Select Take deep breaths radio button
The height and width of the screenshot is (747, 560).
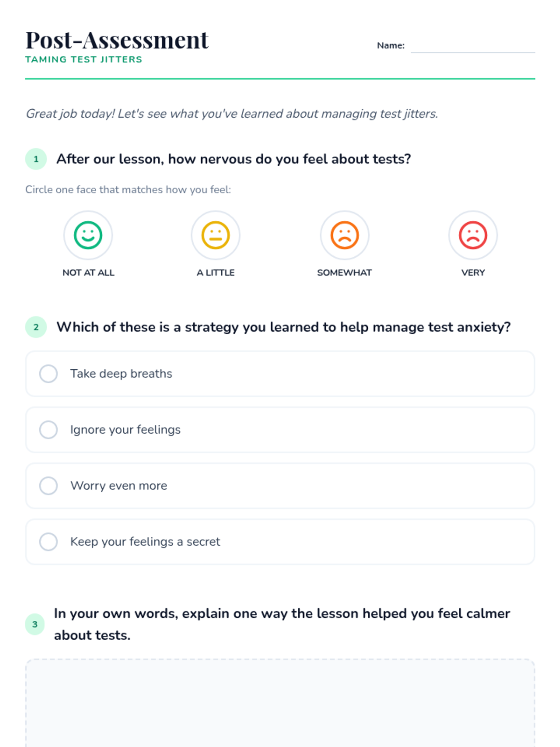[x=49, y=373]
